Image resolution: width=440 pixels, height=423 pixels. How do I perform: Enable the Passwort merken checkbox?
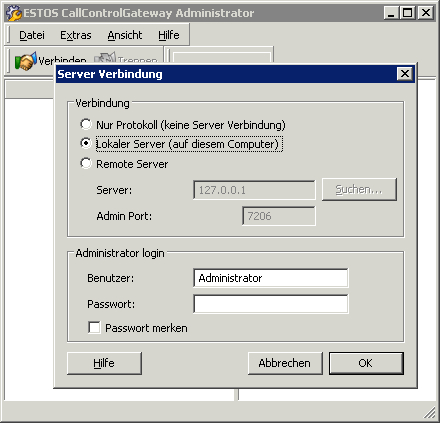(94, 327)
